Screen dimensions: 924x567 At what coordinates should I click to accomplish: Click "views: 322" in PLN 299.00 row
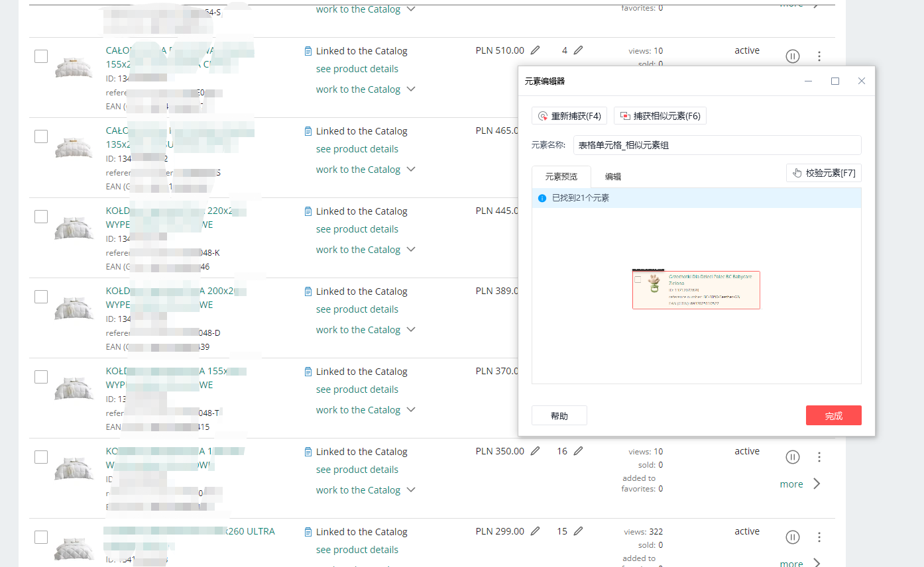coord(643,531)
